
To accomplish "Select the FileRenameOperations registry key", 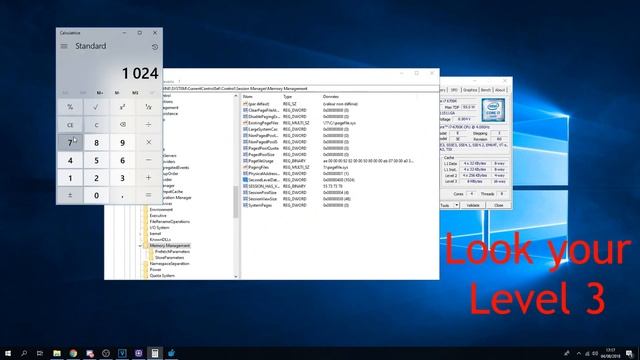I will coord(169,222).
